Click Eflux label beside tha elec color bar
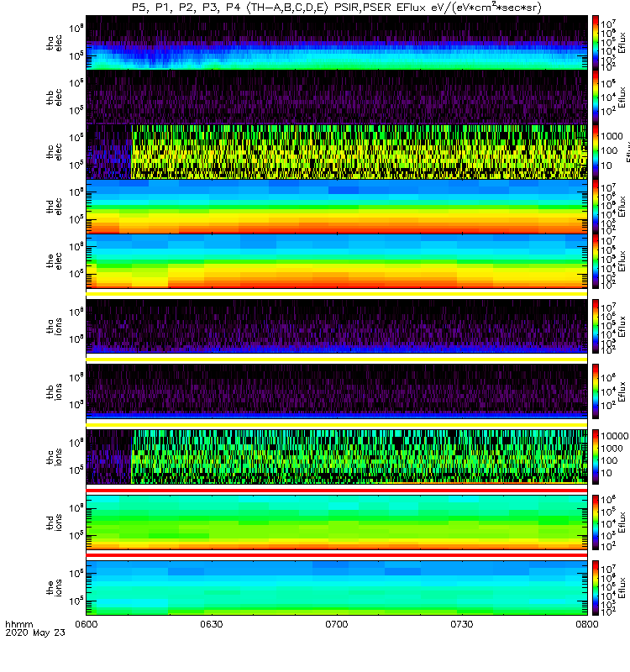Screen dimensions: 630x672 (x=622, y=43)
